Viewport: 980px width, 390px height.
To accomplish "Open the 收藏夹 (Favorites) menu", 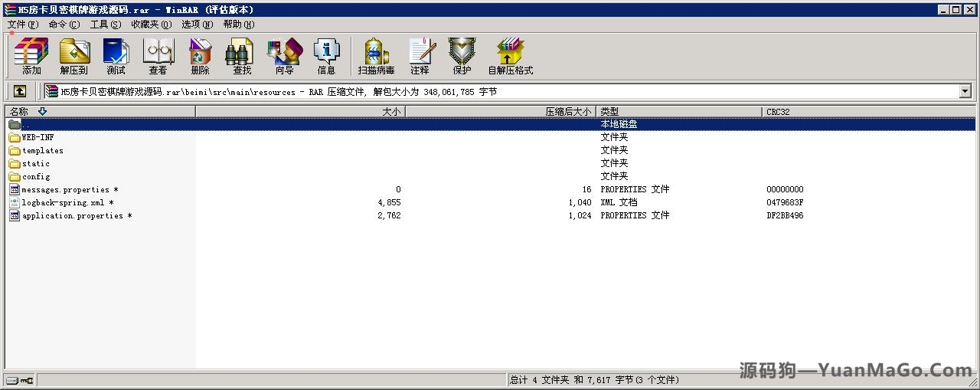I will [151, 25].
